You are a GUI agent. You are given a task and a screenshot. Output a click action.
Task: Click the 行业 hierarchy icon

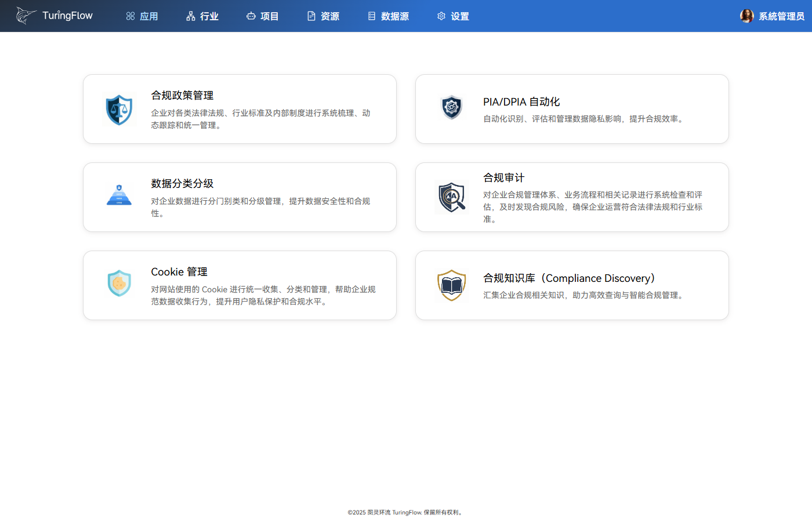point(190,16)
